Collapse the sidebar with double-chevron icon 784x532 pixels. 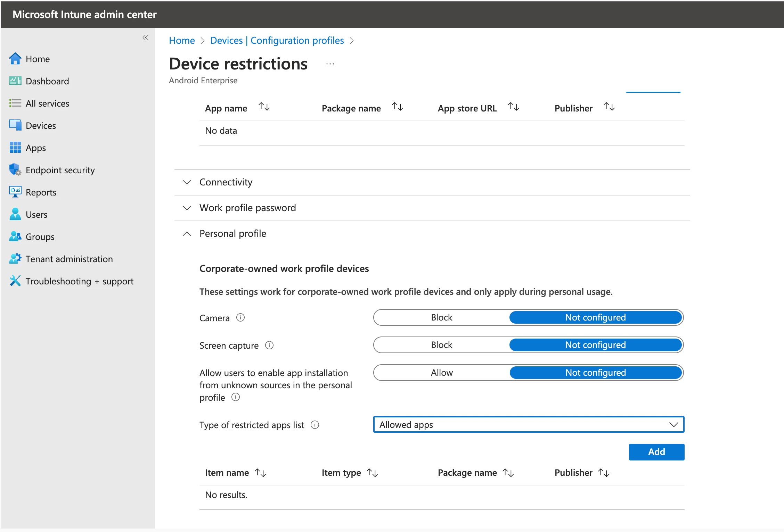(145, 38)
